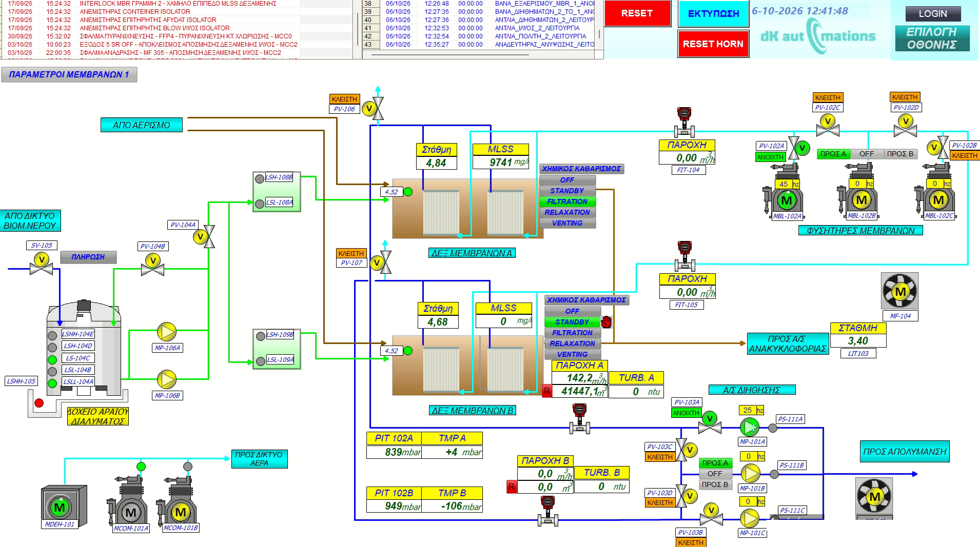
Task: Click the PV-102D valve icon
Action: (x=905, y=126)
